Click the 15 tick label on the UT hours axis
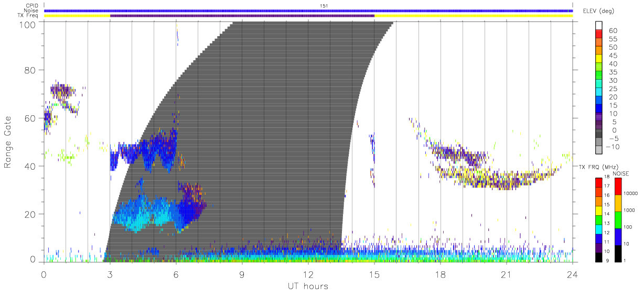Screen dimensions: 644x297 374,274
